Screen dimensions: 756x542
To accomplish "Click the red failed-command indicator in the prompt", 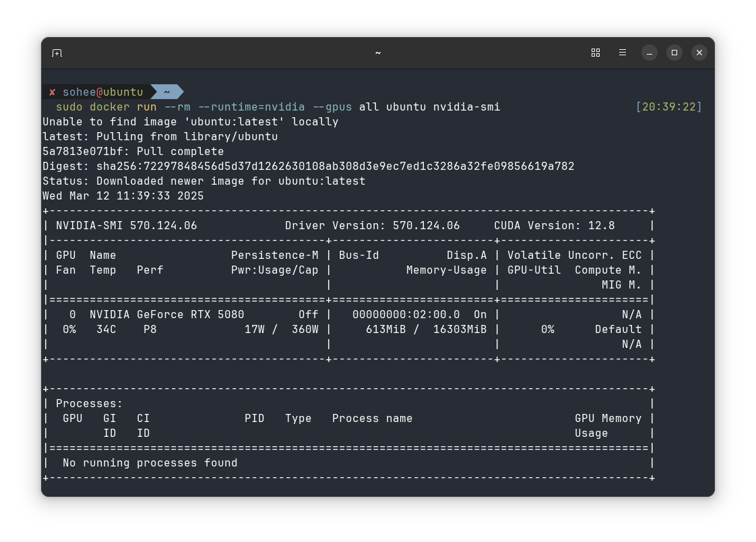I will pyautogui.click(x=53, y=92).
